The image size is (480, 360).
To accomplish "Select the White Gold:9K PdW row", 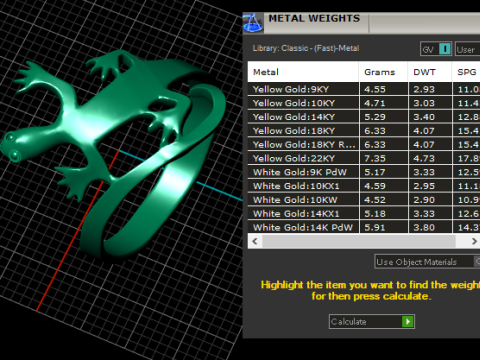I will pos(364,172).
